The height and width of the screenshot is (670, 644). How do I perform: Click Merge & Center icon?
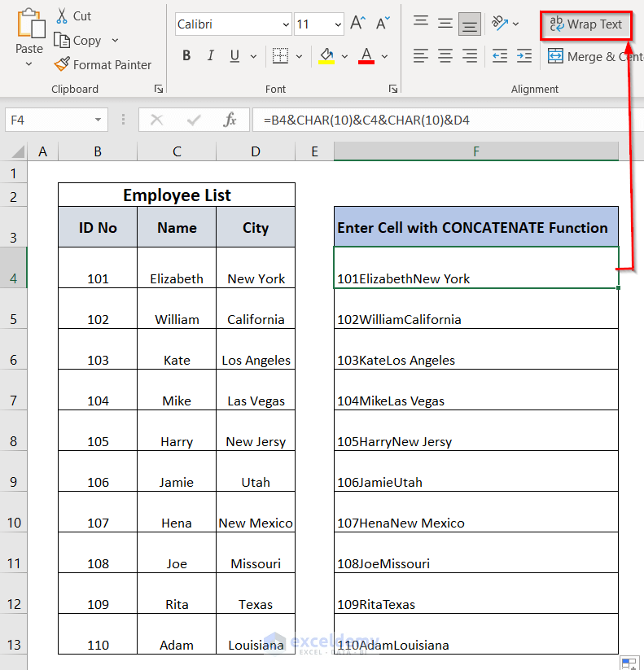555,56
